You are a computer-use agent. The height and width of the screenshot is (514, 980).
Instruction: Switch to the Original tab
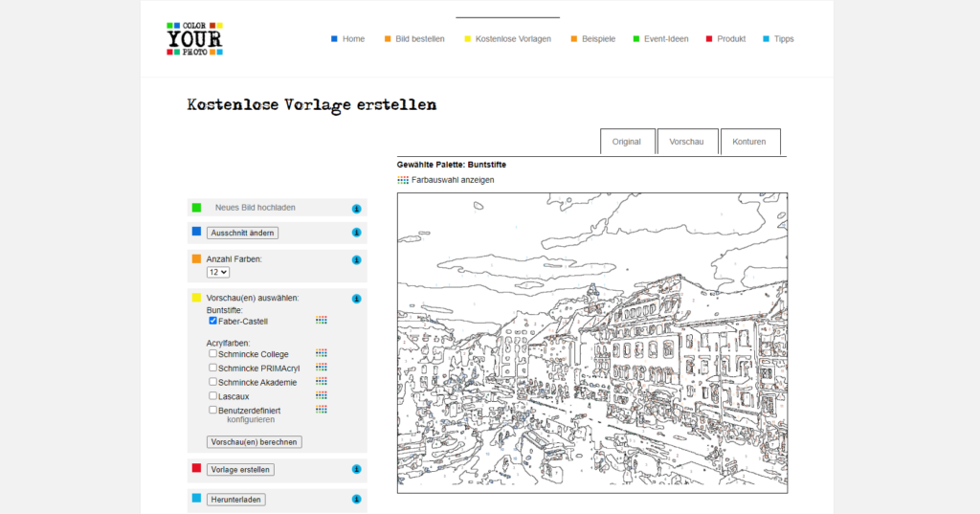pos(628,142)
